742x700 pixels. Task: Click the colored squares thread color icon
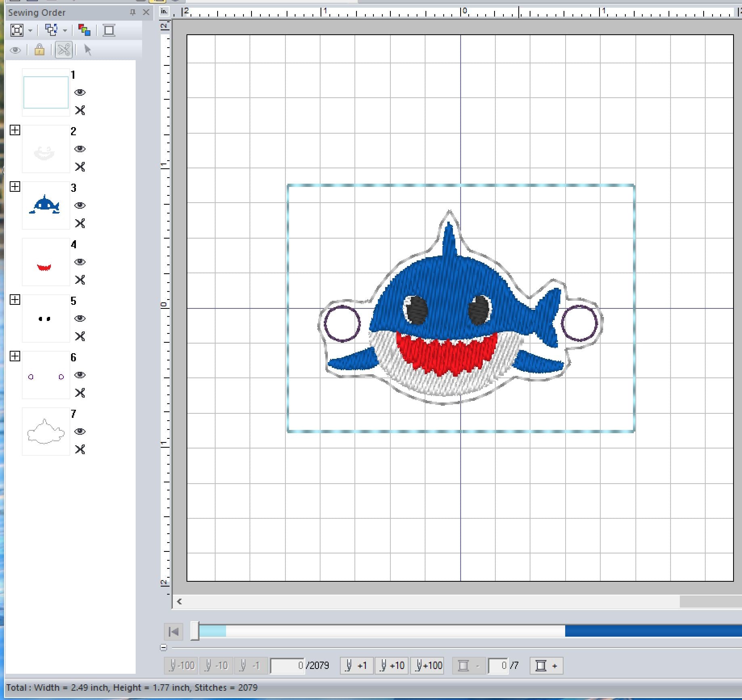coord(84,30)
